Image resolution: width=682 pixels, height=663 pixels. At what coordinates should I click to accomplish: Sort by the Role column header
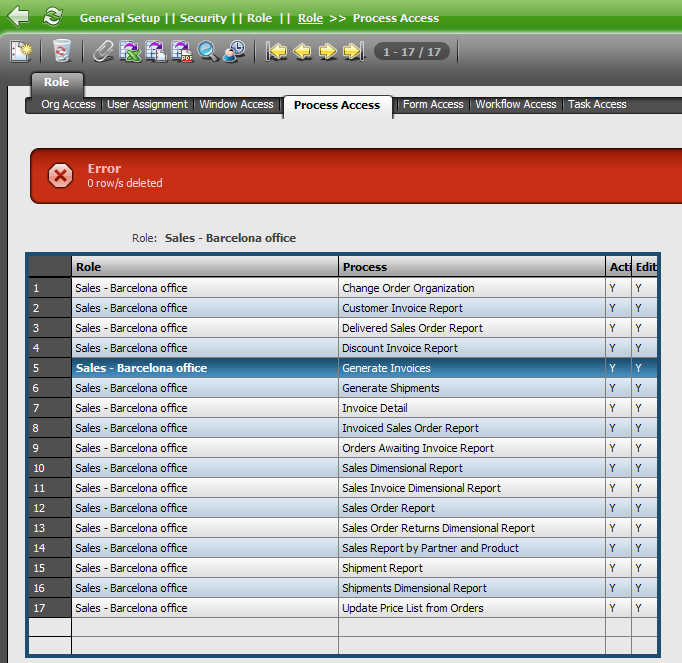(x=205, y=267)
